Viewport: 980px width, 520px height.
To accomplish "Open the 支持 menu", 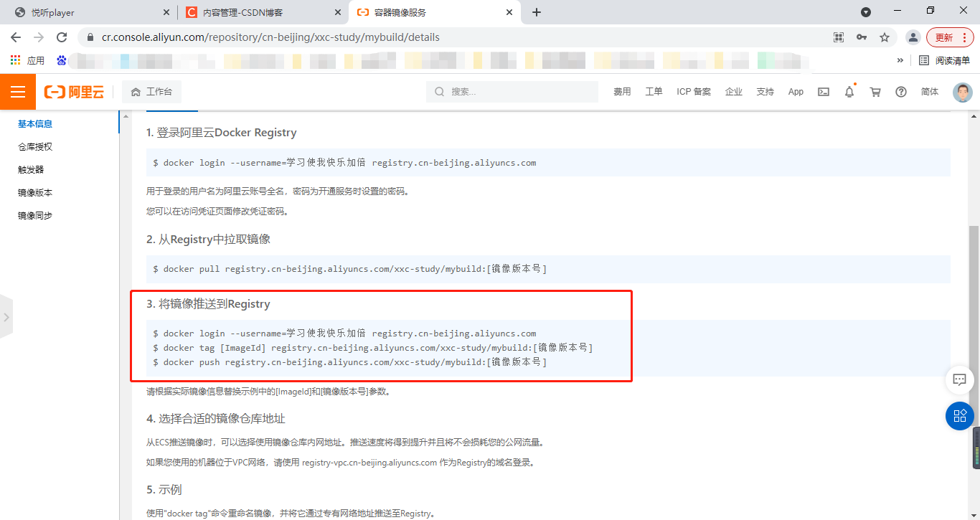I will point(765,92).
